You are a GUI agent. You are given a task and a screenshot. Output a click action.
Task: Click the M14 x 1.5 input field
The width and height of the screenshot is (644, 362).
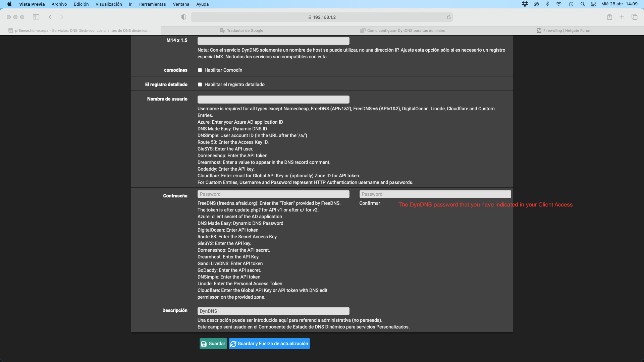[x=273, y=41]
